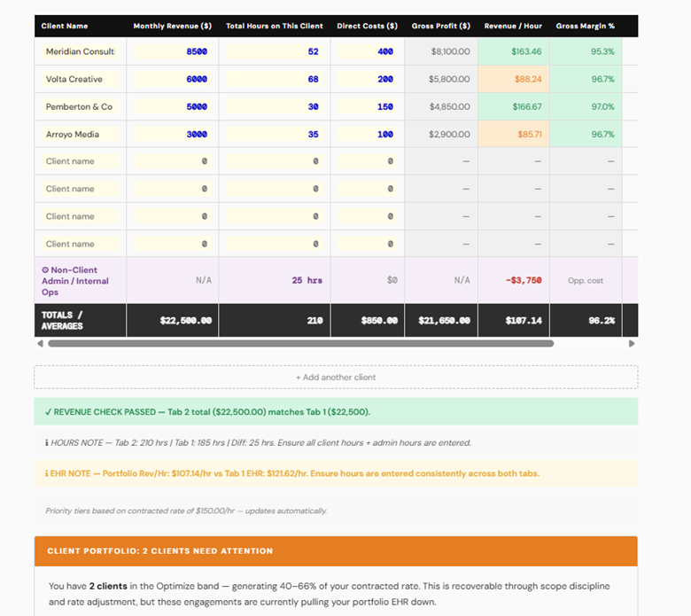Viewport: 691px width, 616px height.
Task: Click the Volta Creative monthly revenue of 6000
Action: click(172, 80)
